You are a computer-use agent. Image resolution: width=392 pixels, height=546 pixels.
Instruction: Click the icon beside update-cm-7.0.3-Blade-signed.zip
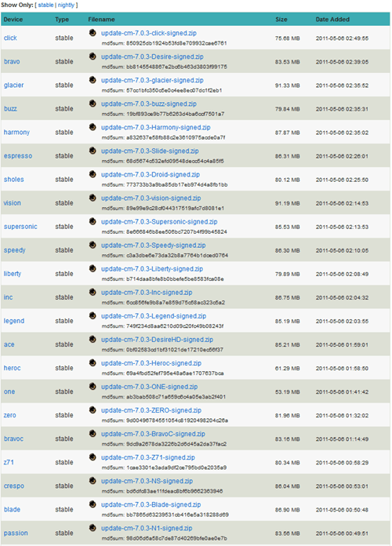(x=93, y=504)
